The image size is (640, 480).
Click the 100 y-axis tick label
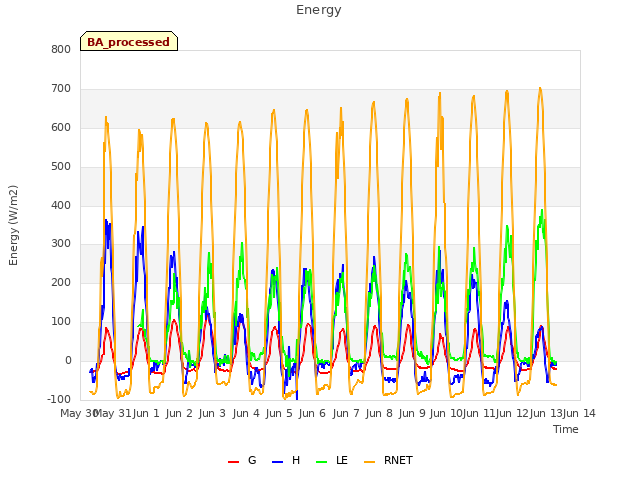pos(61,322)
